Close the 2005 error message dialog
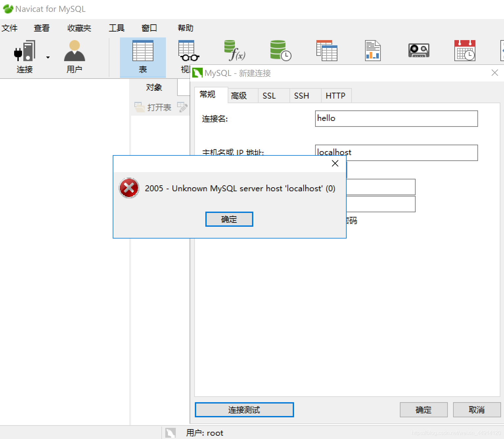The image size is (504, 439). coord(335,163)
